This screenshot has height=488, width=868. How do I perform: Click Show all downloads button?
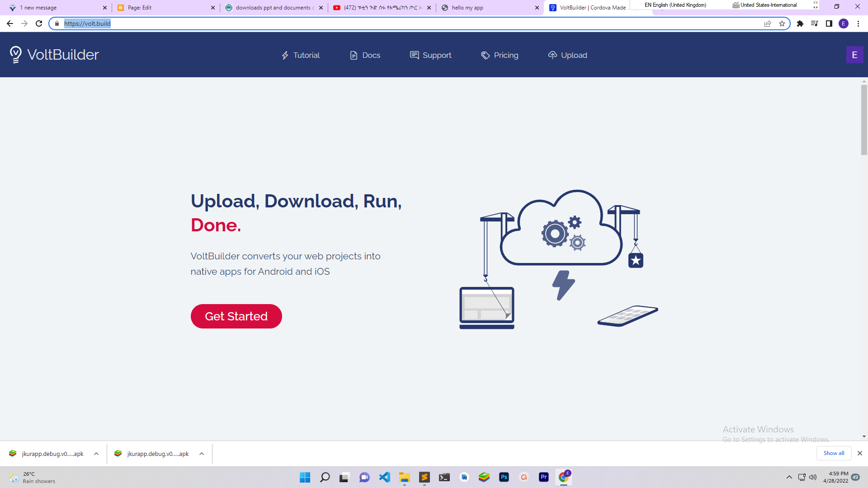click(x=834, y=453)
